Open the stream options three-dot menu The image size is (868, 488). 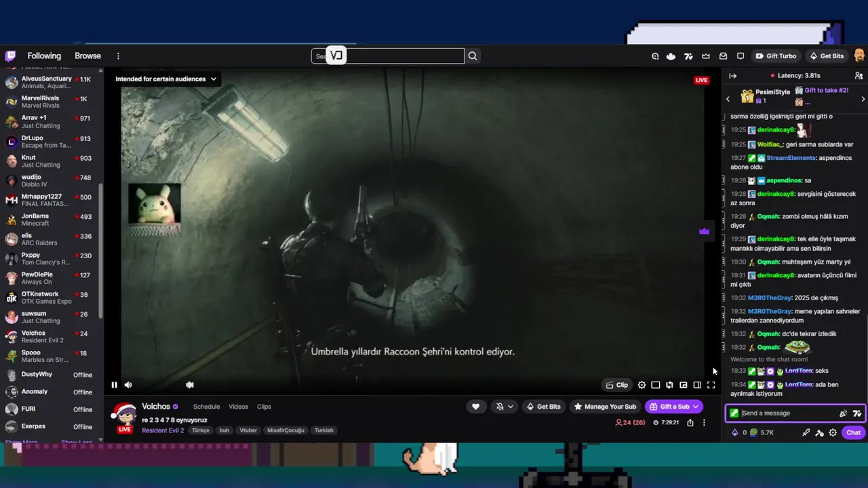(704, 423)
